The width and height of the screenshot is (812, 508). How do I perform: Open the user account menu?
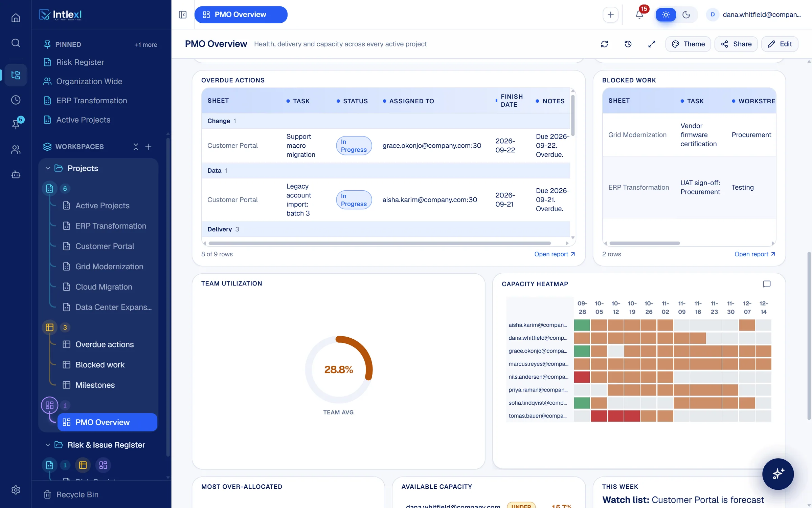(754, 15)
